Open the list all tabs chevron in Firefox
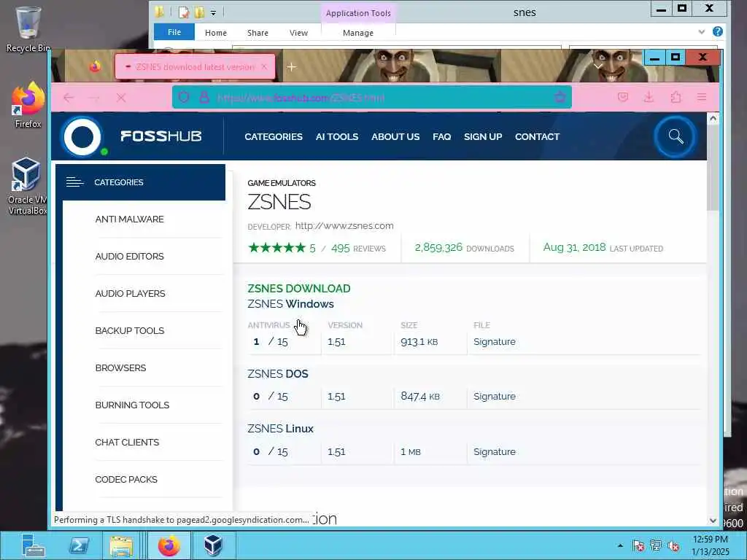Image resolution: width=747 pixels, height=560 pixels. click(x=598, y=66)
